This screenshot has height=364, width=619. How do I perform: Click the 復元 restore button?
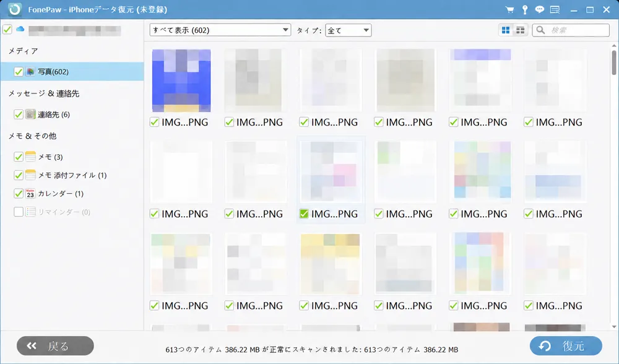point(566,346)
